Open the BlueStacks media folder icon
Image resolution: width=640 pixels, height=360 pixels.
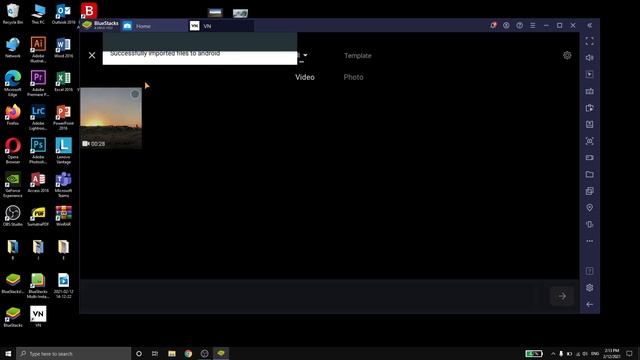[x=589, y=174]
